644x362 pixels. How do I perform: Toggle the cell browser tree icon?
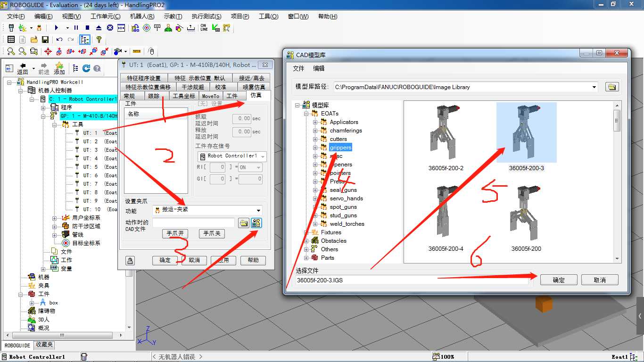[x=85, y=40]
